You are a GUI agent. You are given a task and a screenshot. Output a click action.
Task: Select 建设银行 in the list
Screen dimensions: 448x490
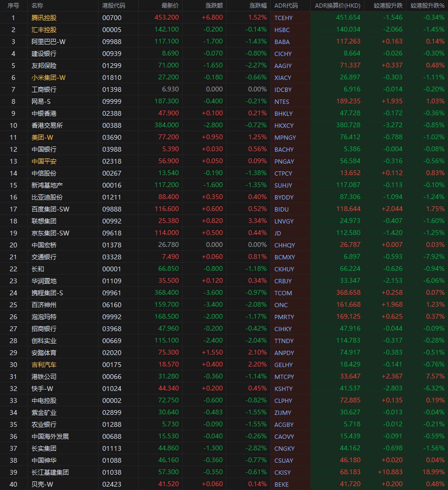pos(44,54)
